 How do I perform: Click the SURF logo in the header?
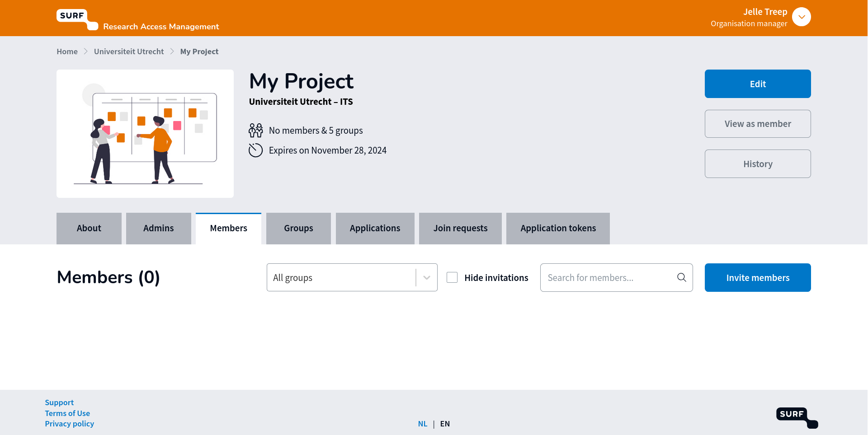pyautogui.click(x=77, y=19)
